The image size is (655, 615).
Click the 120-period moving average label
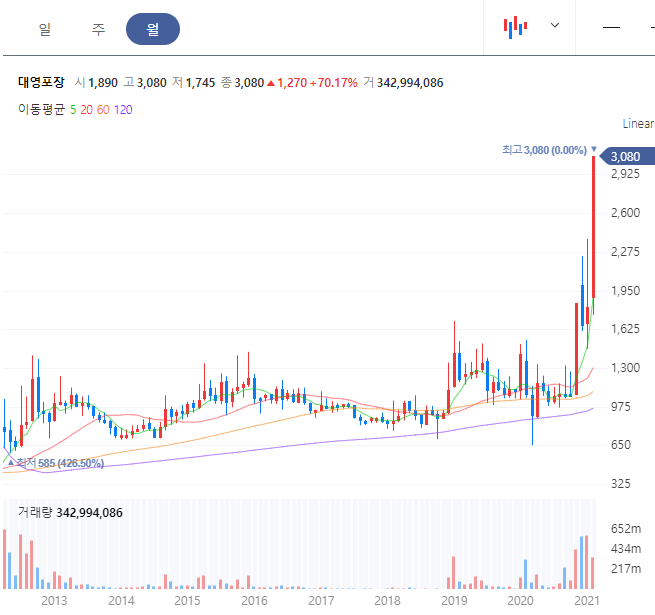click(123, 110)
